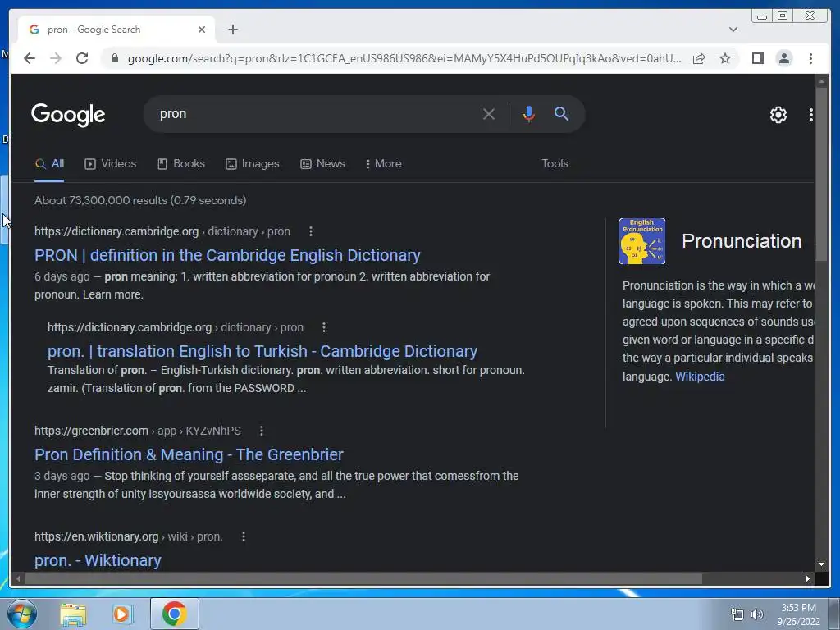Image resolution: width=840 pixels, height=630 pixels.
Task: Click the browser forward arrow
Action: tap(56, 58)
